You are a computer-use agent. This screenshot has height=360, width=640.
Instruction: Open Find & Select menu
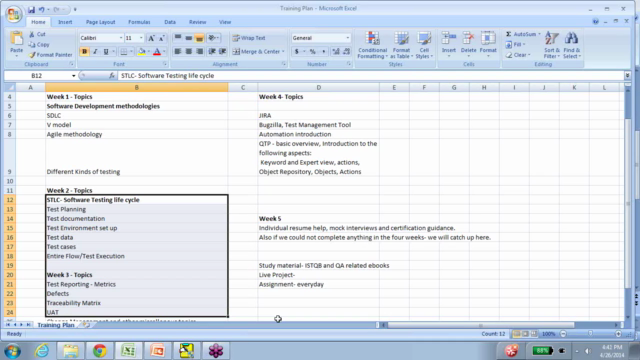571,45
